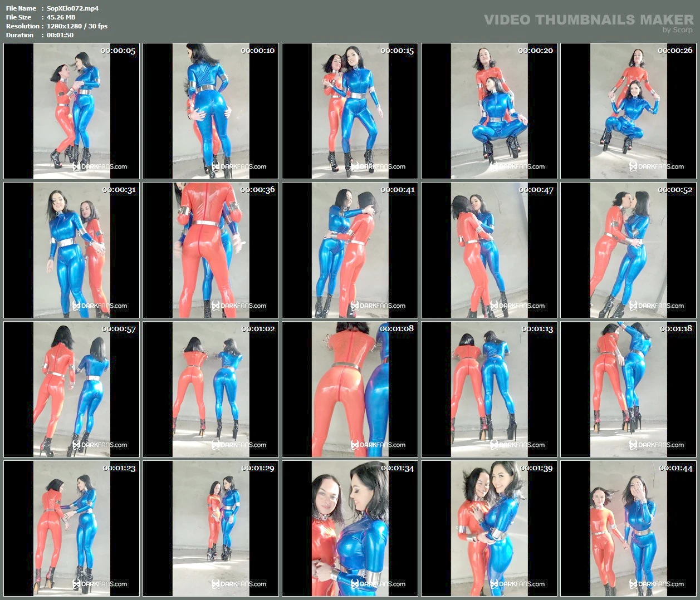The image size is (700, 600).
Task: Select the thumbnail at 00:00:05
Action: 71,111
